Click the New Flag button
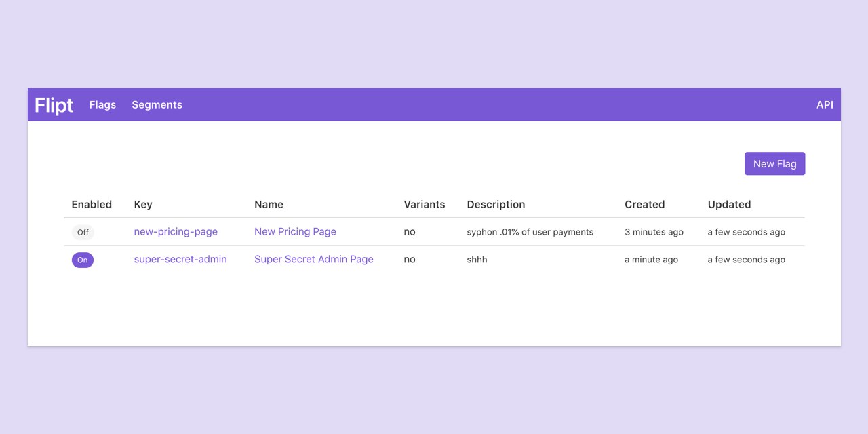The width and height of the screenshot is (868, 434). tap(774, 164)
